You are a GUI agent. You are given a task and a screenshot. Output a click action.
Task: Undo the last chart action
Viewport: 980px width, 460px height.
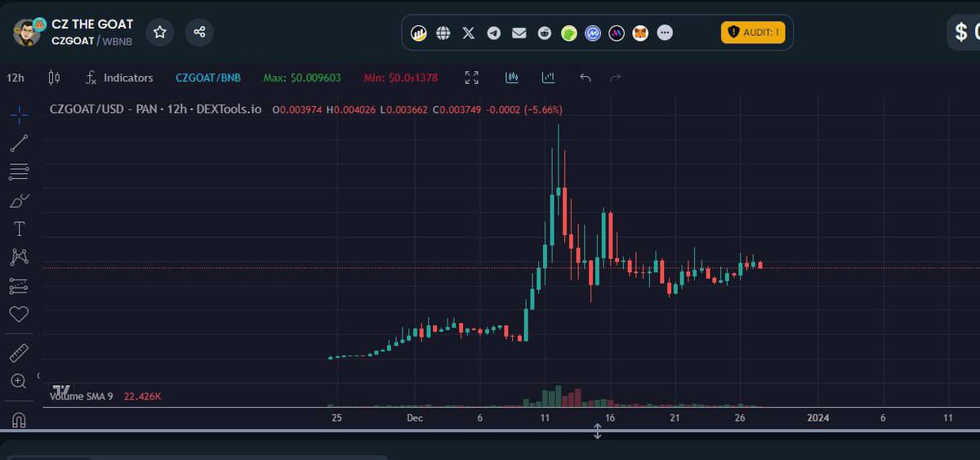(x=585, y=78)
